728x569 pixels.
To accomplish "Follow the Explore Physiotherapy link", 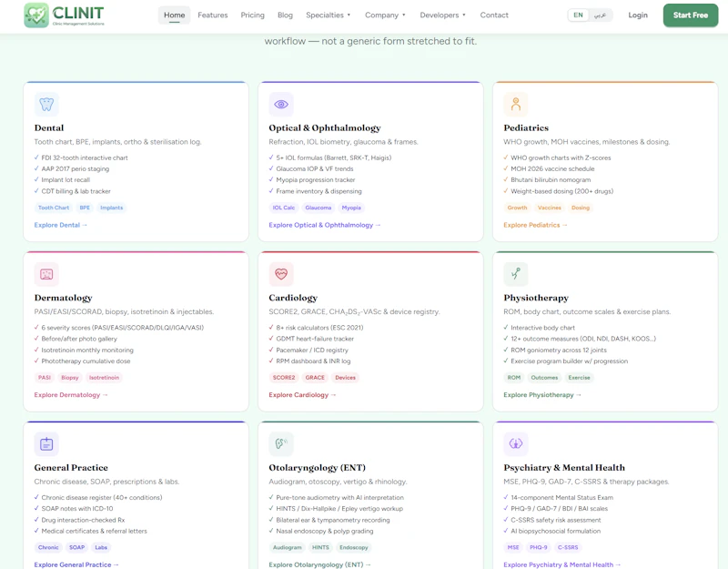I will [542, 395].
